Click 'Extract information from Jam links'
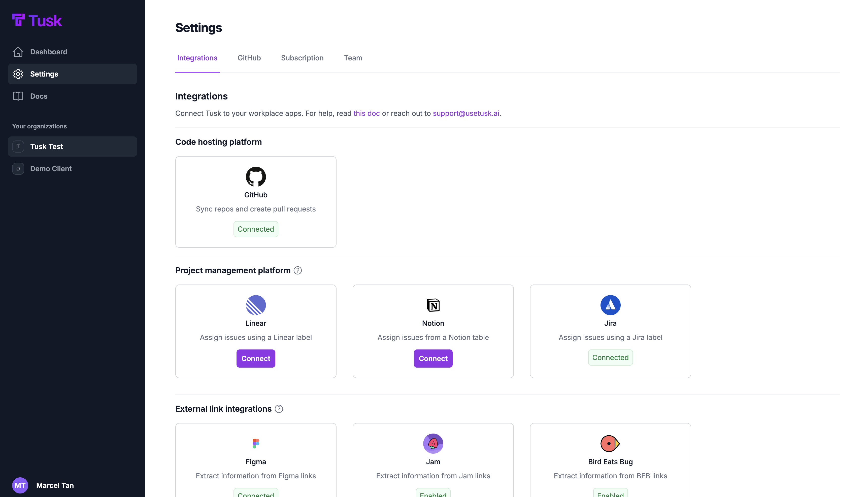Screen dimensions: 868x497 (x=433, y=476)
